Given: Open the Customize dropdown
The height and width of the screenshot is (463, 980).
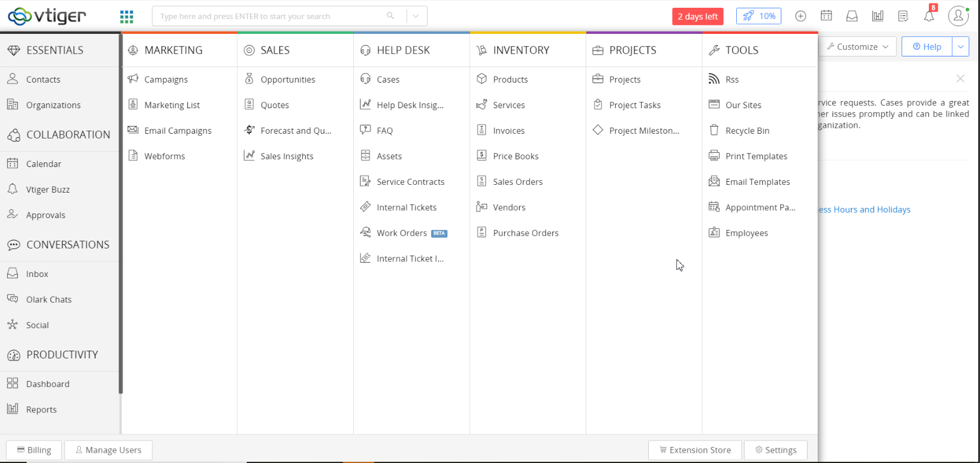Looking at the screenshot, I should tap(857, 46).
